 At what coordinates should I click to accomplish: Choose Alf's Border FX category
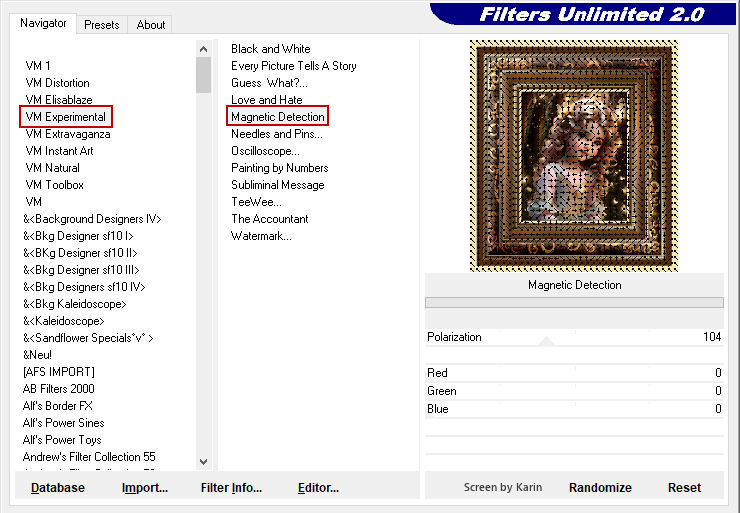[x=57, y=406]
